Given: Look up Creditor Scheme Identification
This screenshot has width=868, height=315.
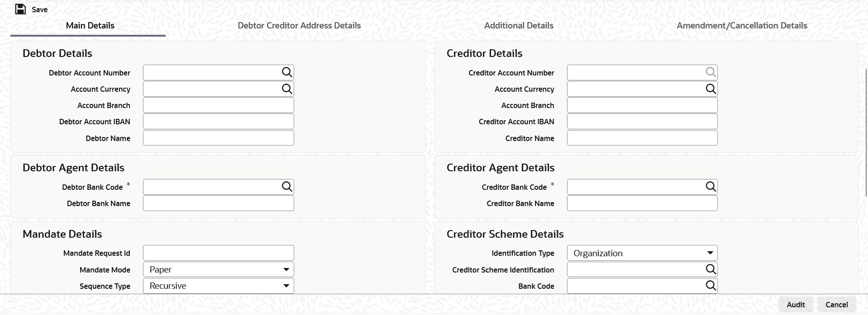Looking at the screenshot, I should 711,269.
